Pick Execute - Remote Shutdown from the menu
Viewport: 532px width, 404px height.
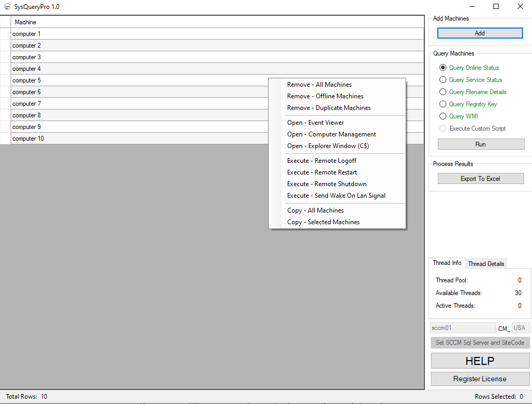(326, 183)
